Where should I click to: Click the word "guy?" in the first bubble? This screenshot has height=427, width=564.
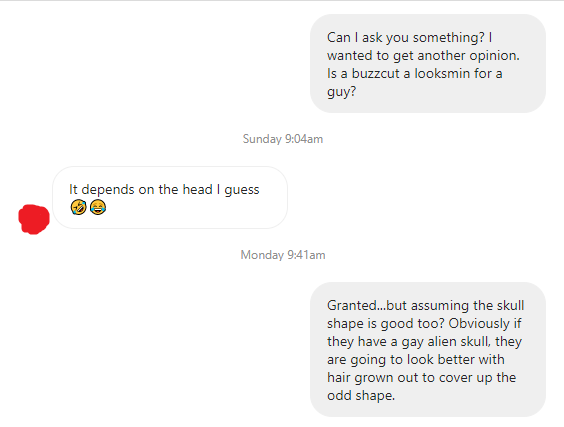(x=341, y=92)
